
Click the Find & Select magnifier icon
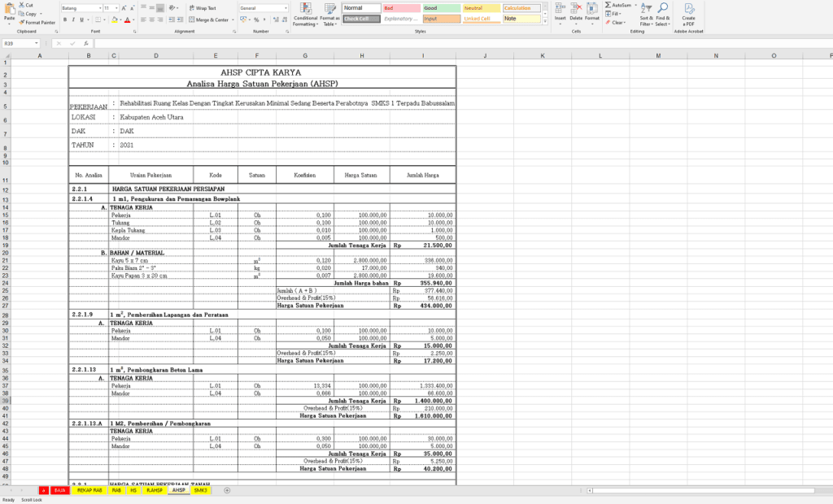click(x=663, y=8)
